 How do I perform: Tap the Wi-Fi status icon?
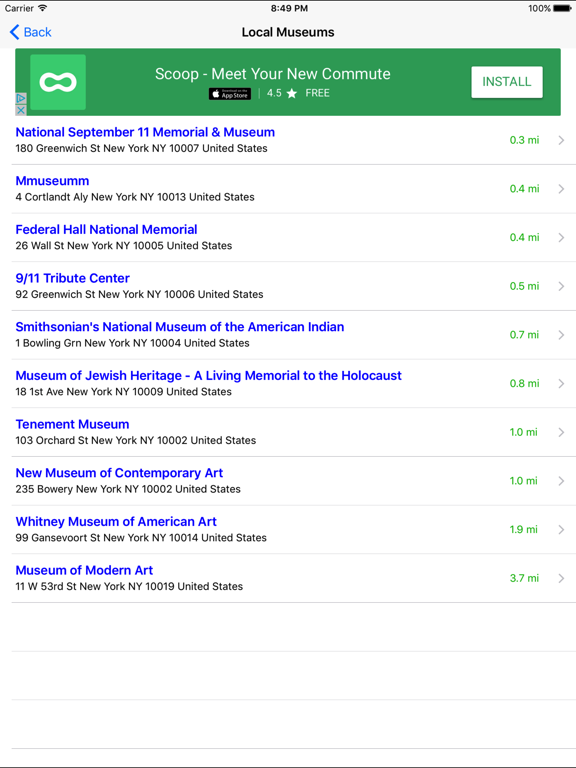coord(43,8)
